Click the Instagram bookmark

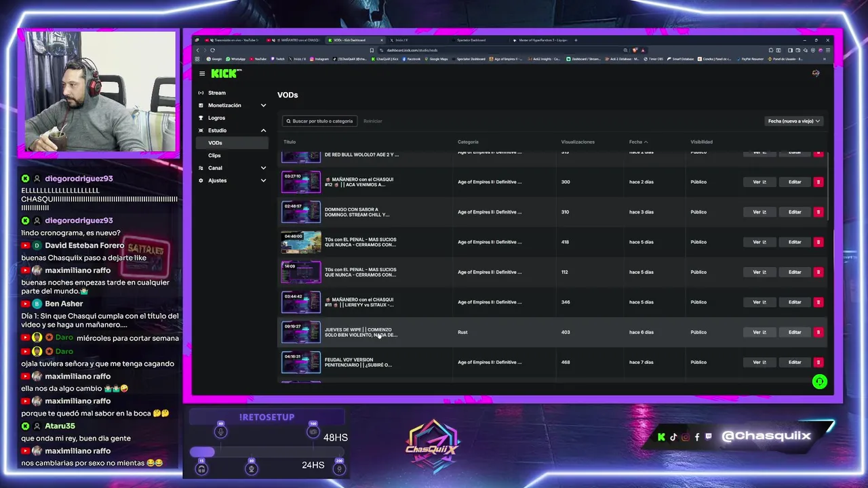[x=319, y=59]
